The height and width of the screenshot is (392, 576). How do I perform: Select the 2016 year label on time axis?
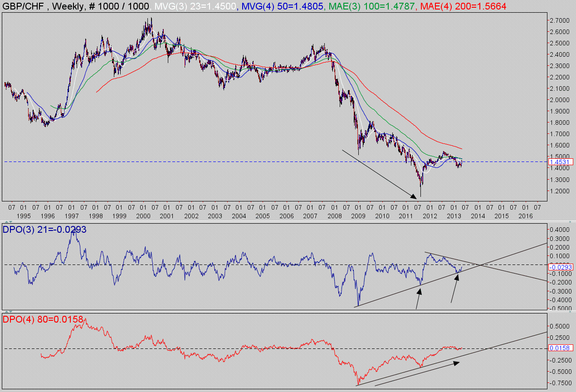click(x=526, y=216)
